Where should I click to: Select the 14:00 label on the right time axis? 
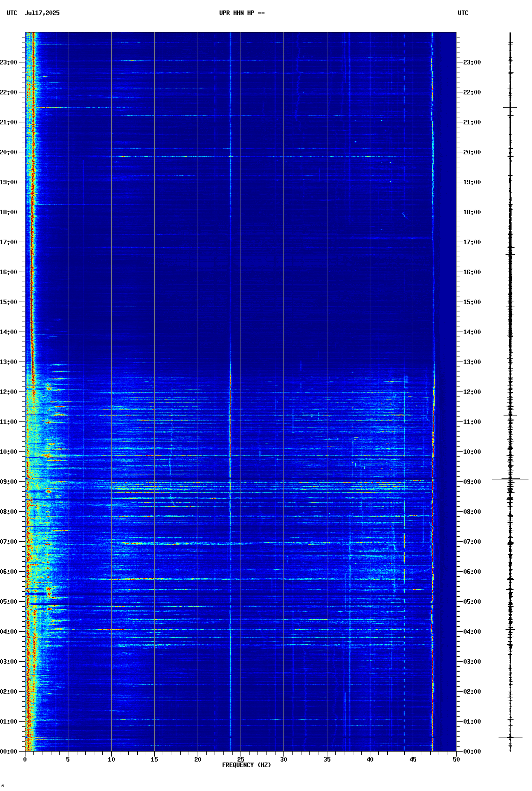[x=472, y=332]
